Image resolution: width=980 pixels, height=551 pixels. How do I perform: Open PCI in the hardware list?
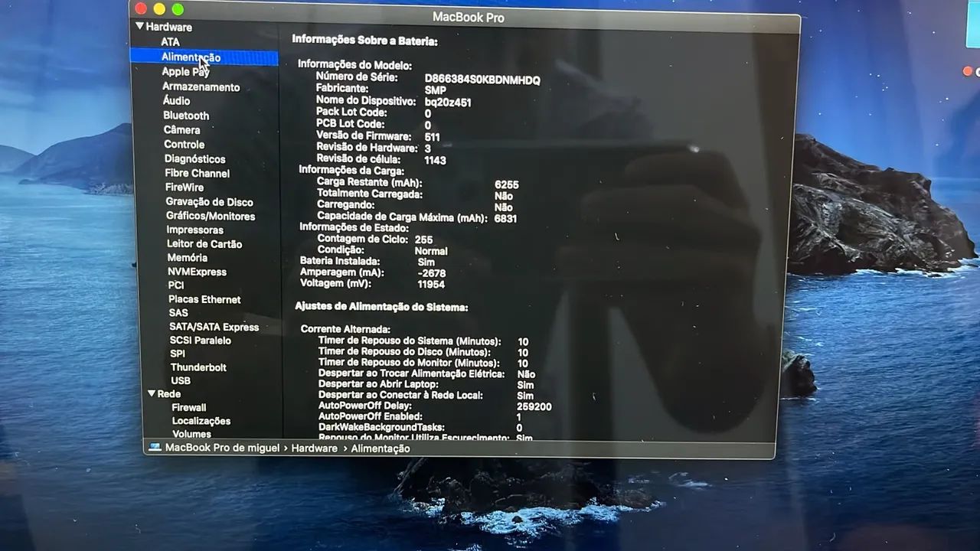tap(176, 285)
